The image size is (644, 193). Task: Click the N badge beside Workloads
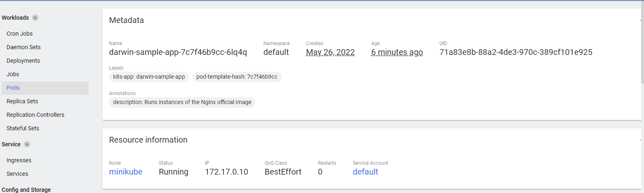(x=35, y=18)
